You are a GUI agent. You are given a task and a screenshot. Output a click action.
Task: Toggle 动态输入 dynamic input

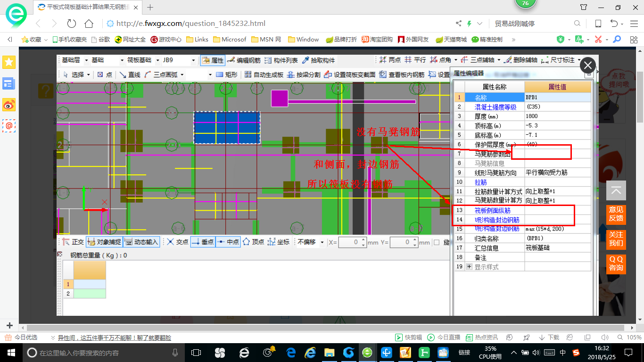141,242
